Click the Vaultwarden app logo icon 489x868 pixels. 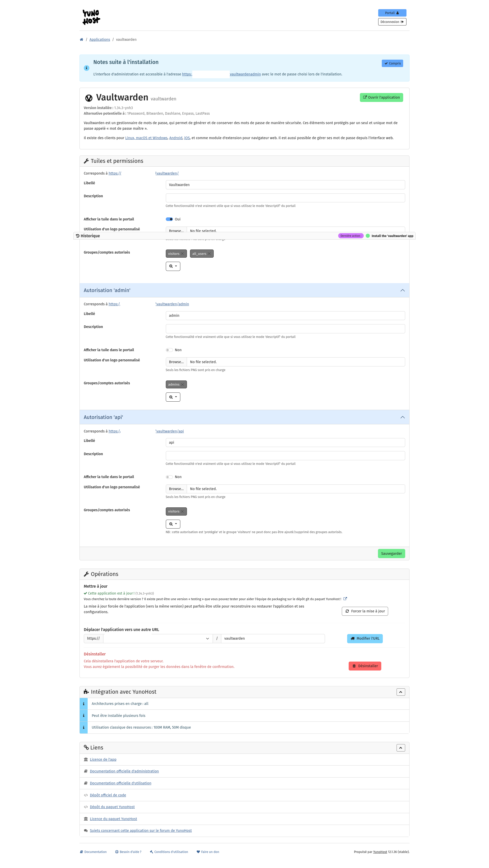89,98
